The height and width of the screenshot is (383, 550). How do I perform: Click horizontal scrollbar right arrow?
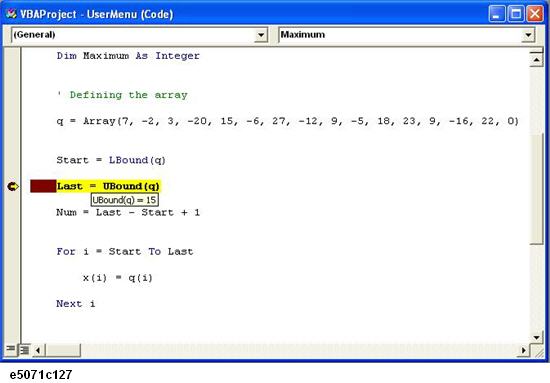click(523, 350)
